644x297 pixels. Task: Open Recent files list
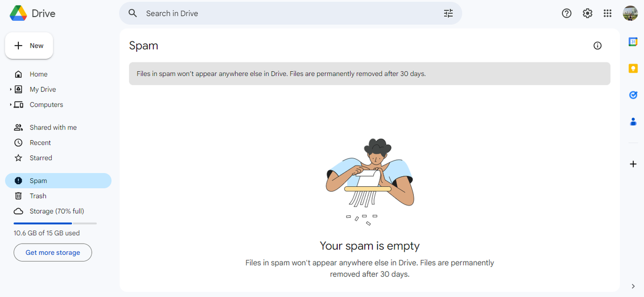pyautogui.click(x=58, y=143)
